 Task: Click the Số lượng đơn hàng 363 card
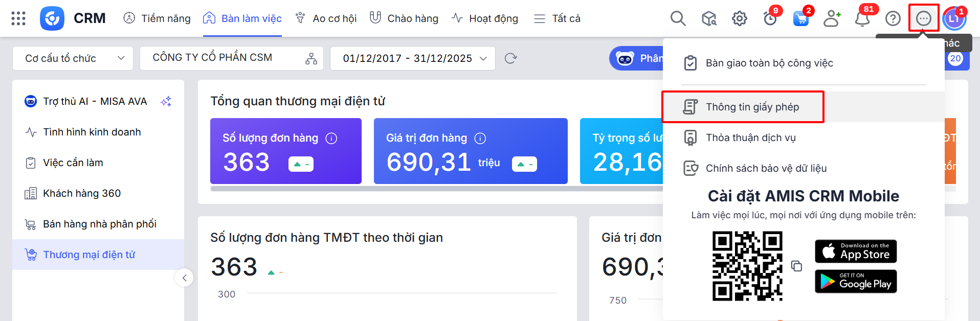point(286,151)
